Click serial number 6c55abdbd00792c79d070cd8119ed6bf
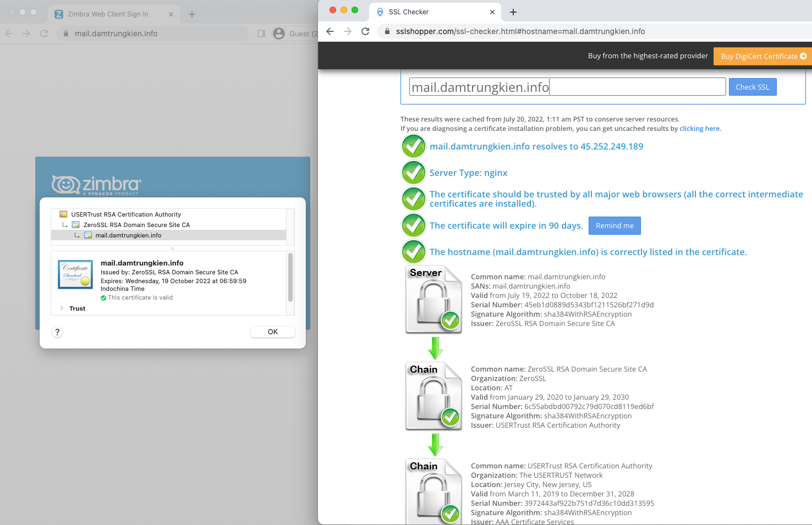 point(589,406)
